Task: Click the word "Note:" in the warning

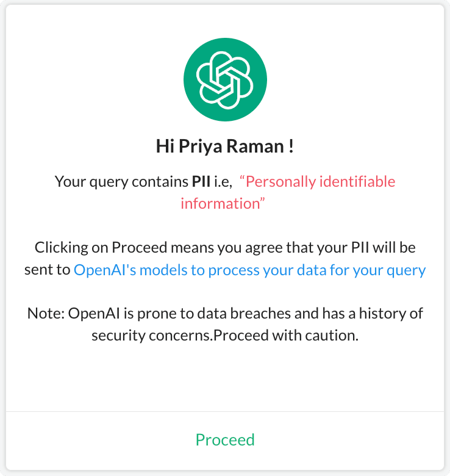Action: (x=46, y=314)
